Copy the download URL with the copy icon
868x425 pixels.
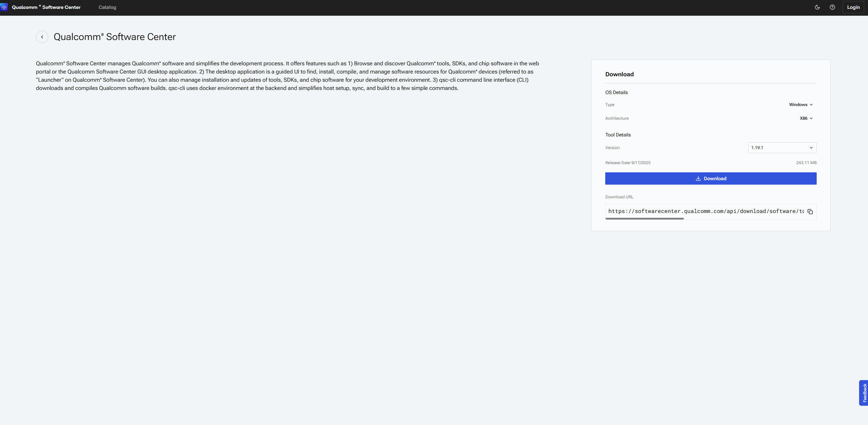tap(810, 212)
